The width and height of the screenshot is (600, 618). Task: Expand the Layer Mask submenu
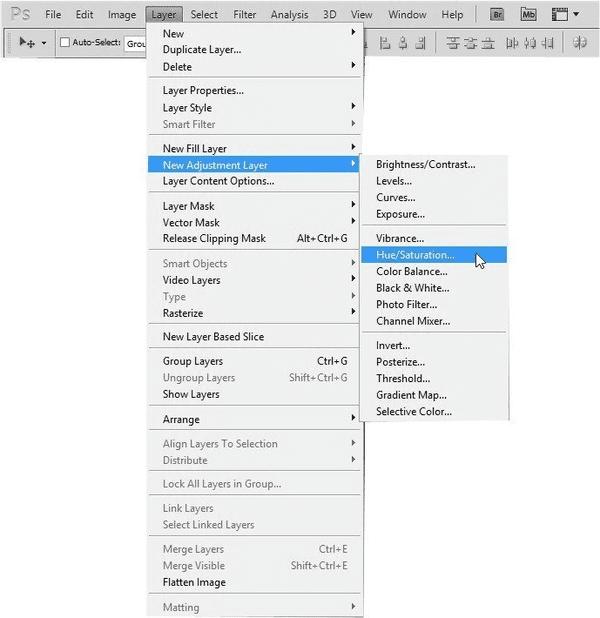coord(253,206)
